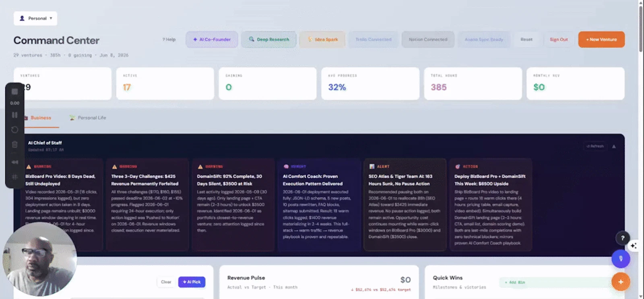Click the Revenue Pulse heading
The image size is (644, 299).
246,278
